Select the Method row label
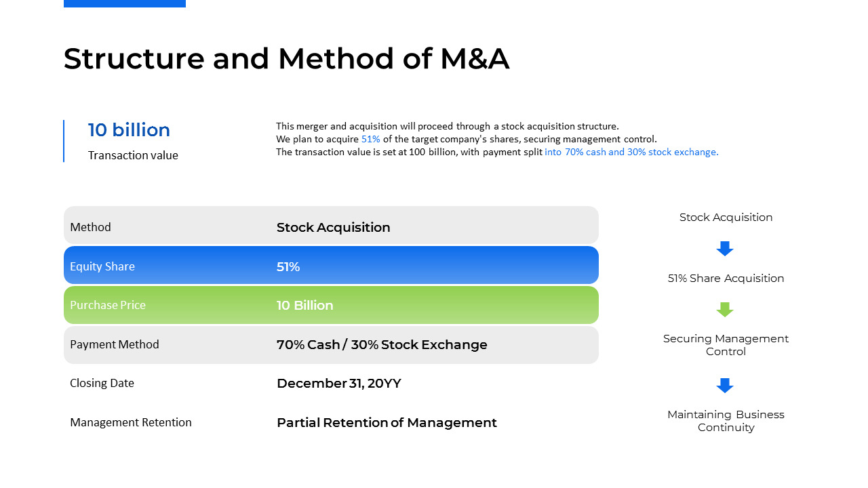868x488 pixels. coord(90,227)
